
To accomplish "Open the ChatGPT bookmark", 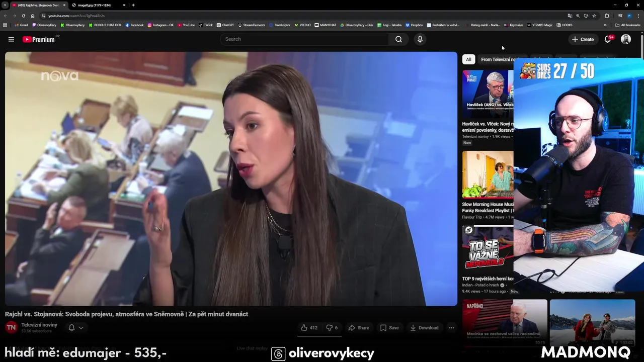I will pos(225,25).
